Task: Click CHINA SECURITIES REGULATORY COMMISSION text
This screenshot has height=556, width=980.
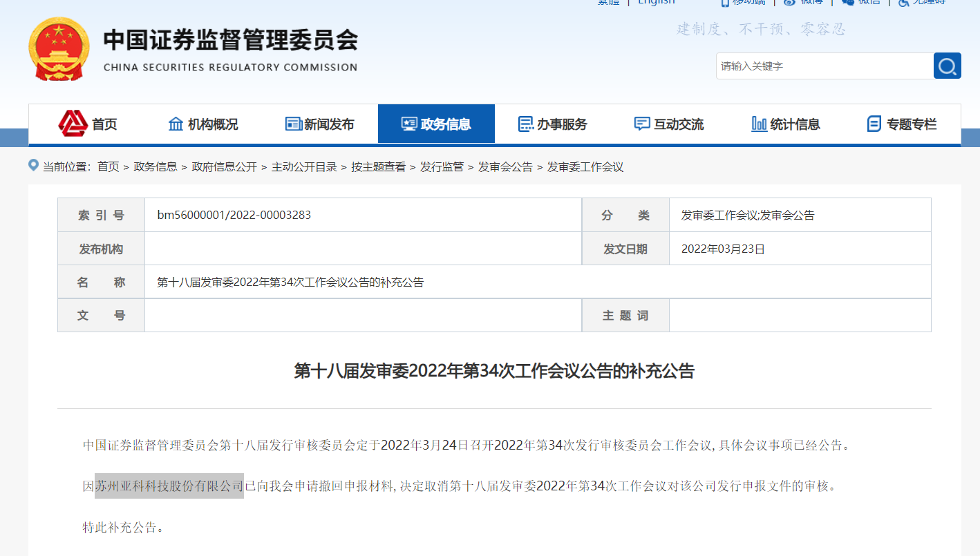Action: coord(230,68)
